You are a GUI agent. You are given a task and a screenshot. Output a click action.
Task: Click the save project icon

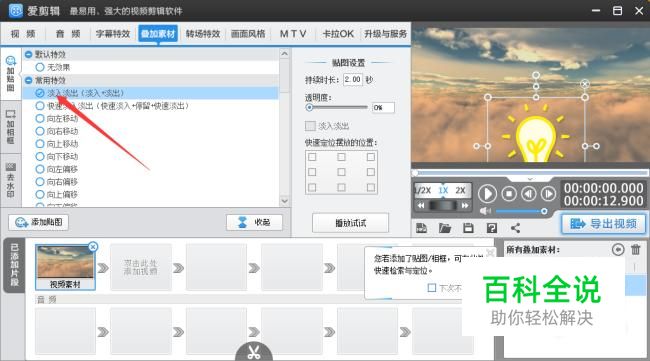(468, 228)
